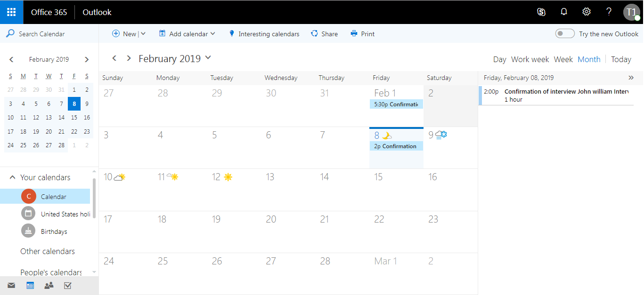This screenshot has width=644, height=295.
Task: Select day 8 in the mini calendar
Action: tap(74, 104)
